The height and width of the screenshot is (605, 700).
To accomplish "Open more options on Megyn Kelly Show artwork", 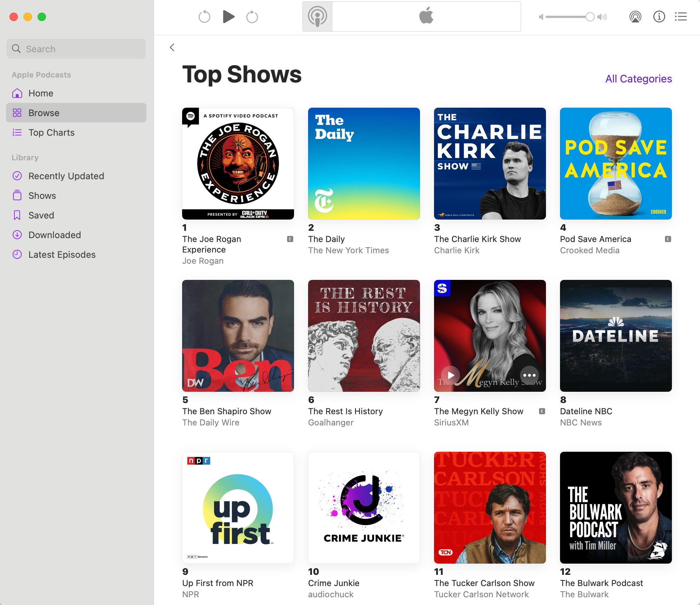I will click(529, 375).
